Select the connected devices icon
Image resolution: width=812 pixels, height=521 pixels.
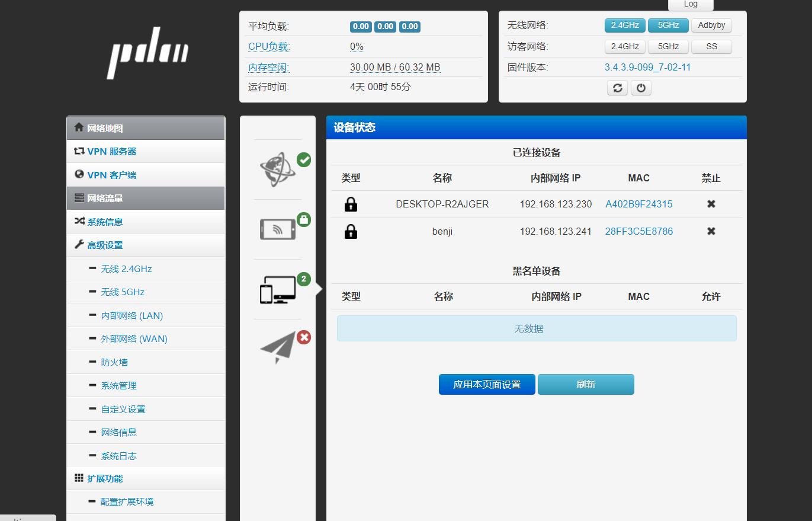point(278,289)
